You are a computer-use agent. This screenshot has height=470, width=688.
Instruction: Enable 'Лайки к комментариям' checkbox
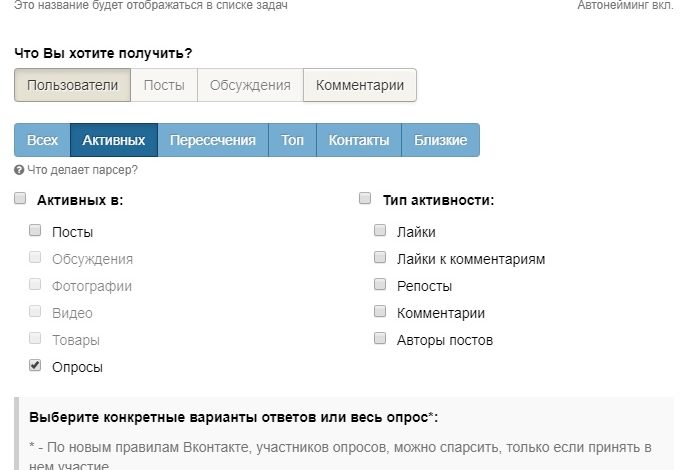(380, 258)
